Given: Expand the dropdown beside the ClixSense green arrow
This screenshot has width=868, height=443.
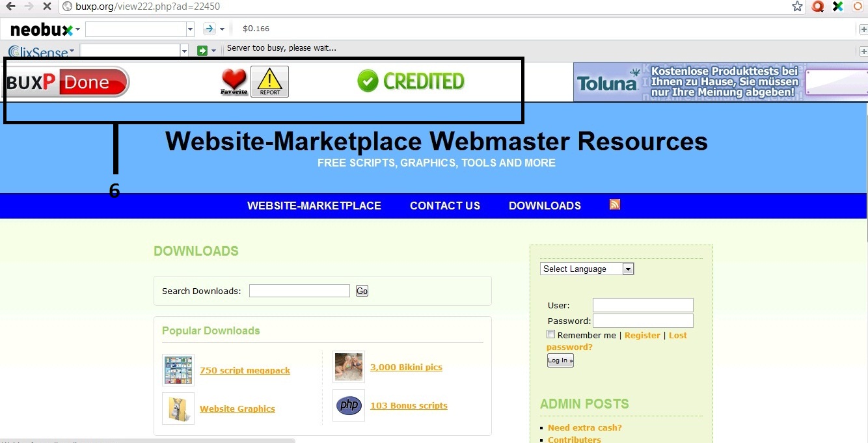Looking at the screenshot, I should (214, 51).
